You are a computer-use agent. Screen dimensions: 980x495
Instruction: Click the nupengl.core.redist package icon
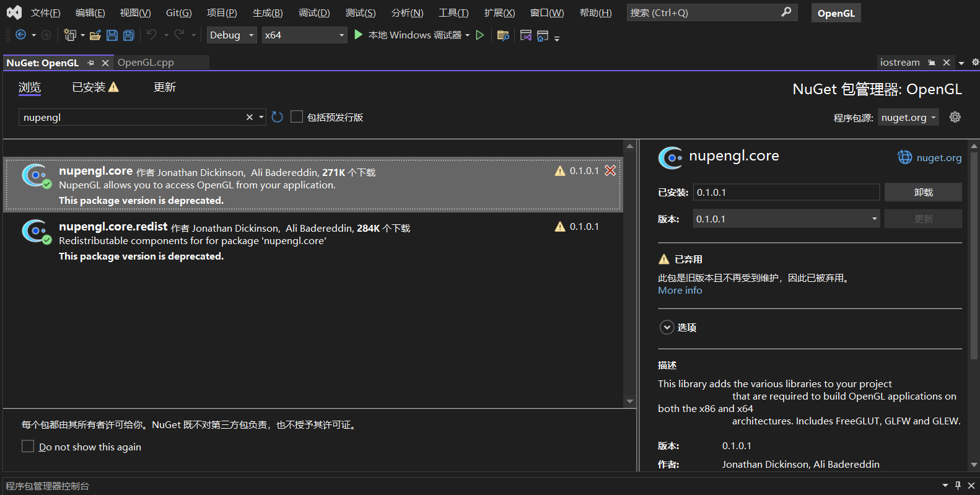[x=36, y=231]
